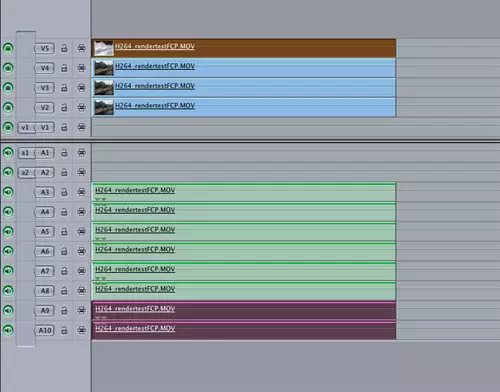Select the A1 destination control
The height and width of the screenshot is (392, 500).
(x=44, y=153)
